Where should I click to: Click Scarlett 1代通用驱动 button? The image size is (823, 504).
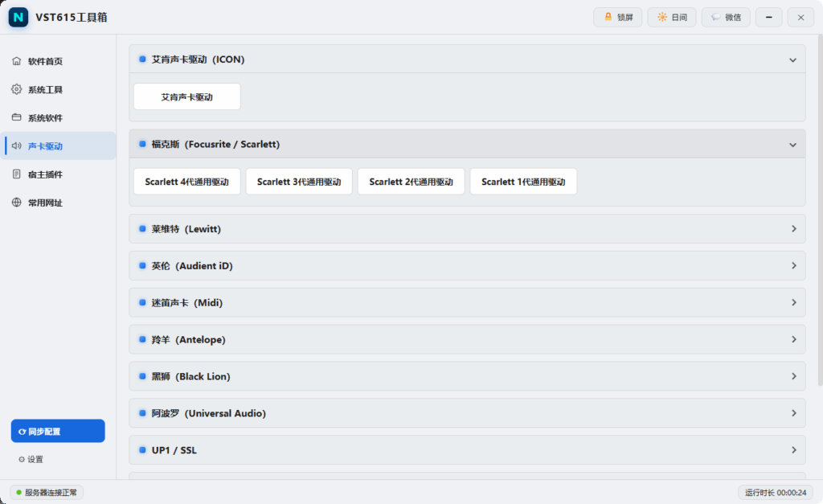tap(523, 182)
